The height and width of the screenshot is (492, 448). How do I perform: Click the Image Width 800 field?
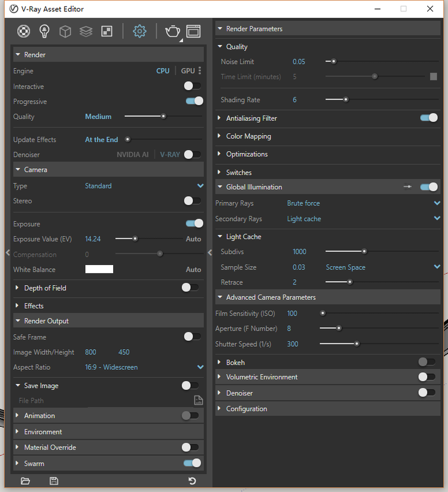[91, 352]
